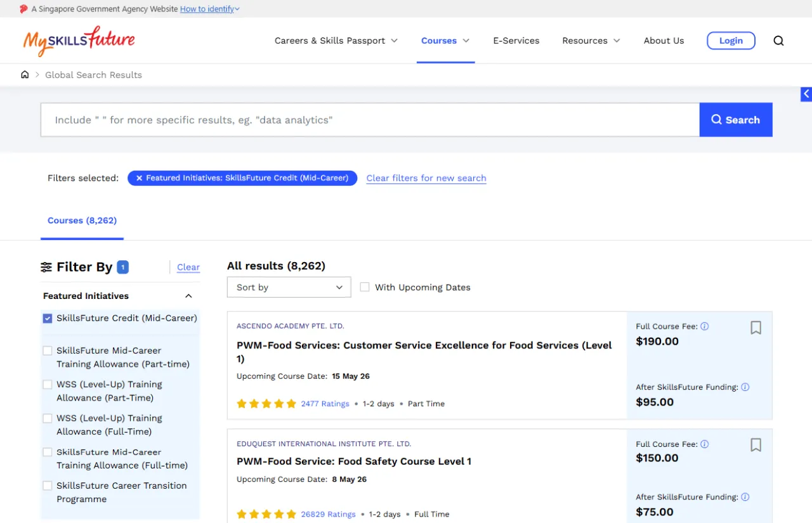Click the magnifier search icon in header

(x=778, y=41)
